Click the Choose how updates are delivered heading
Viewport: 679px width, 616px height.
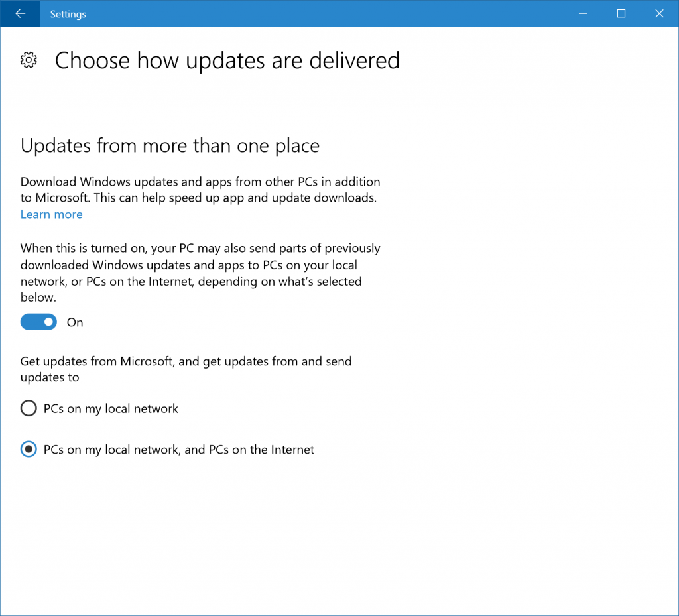click(x=227, y=60)
